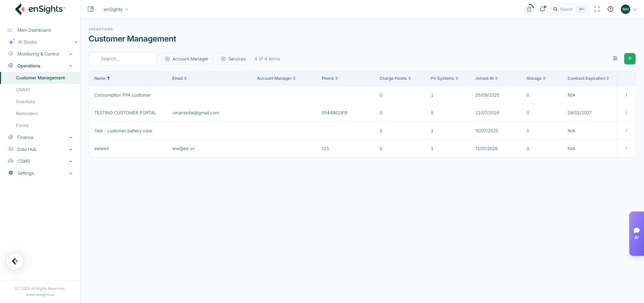Open row actions for TESTING CUSTOMER PORTAL
Screen dimensions: 644x303
coord(626,113)
